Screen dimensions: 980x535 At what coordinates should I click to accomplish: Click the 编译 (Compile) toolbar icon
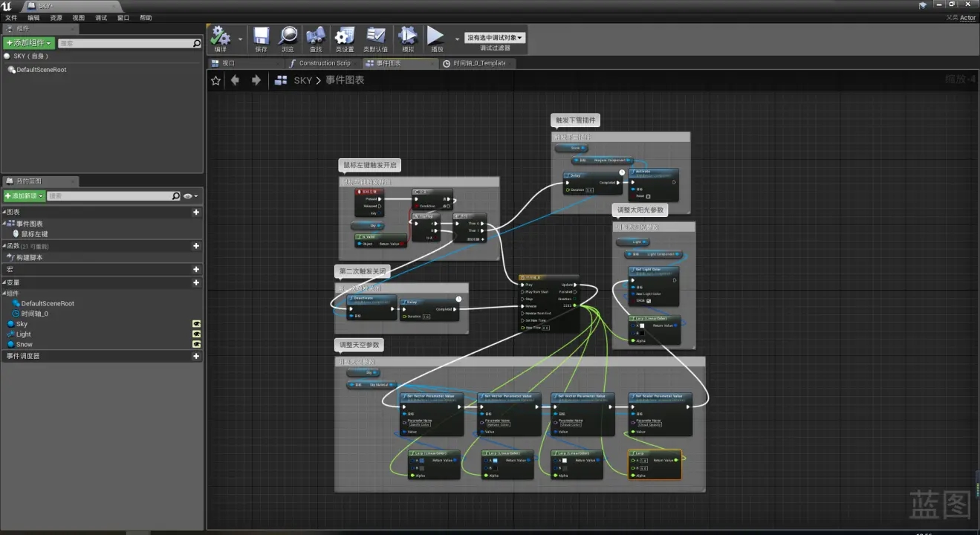[221, 36]
